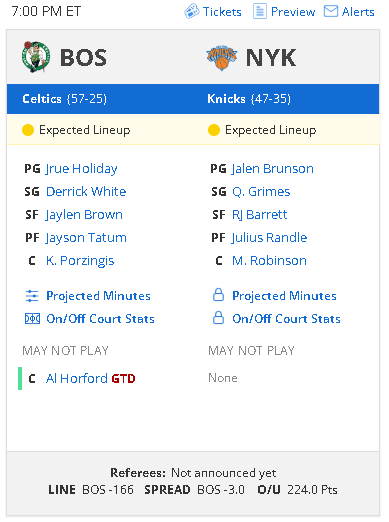The image size is (389, 522).
Task: Open the Preview document icon
Action: [x=260, y=11]
